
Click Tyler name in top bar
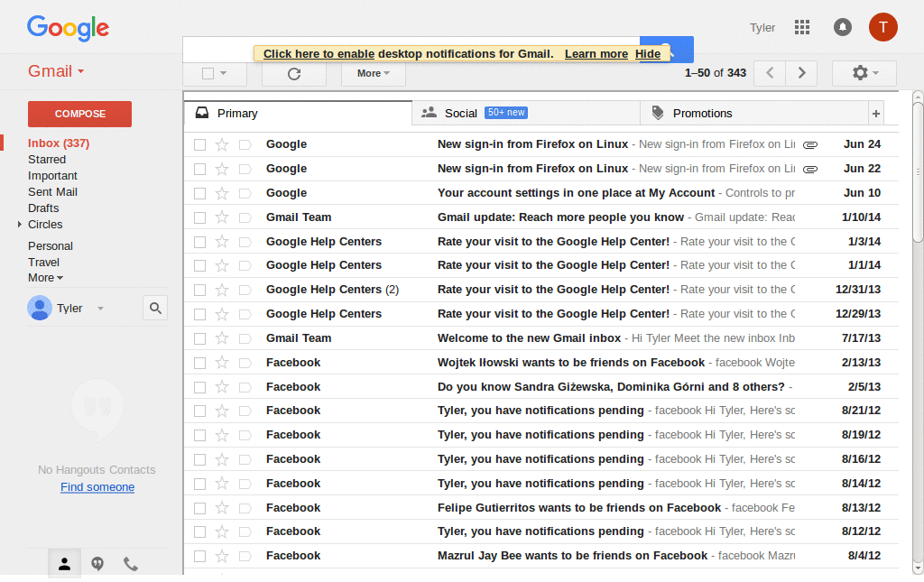762,28
